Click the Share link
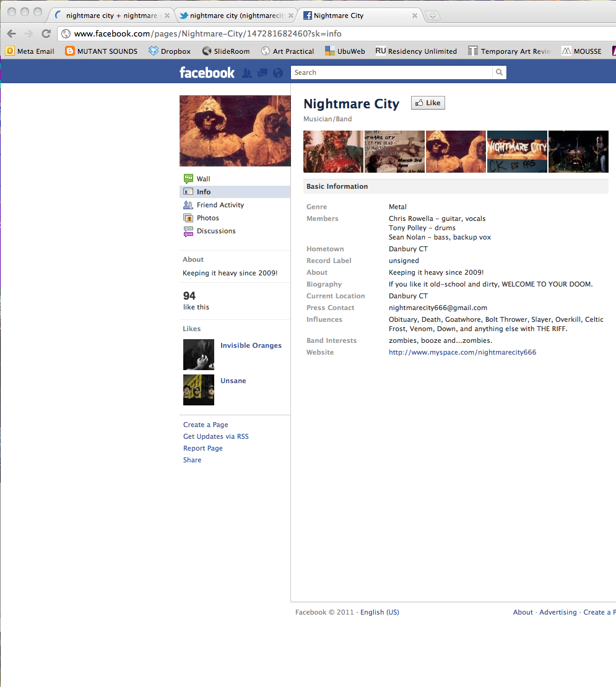 pyautogui.click(x=193, y=460)
